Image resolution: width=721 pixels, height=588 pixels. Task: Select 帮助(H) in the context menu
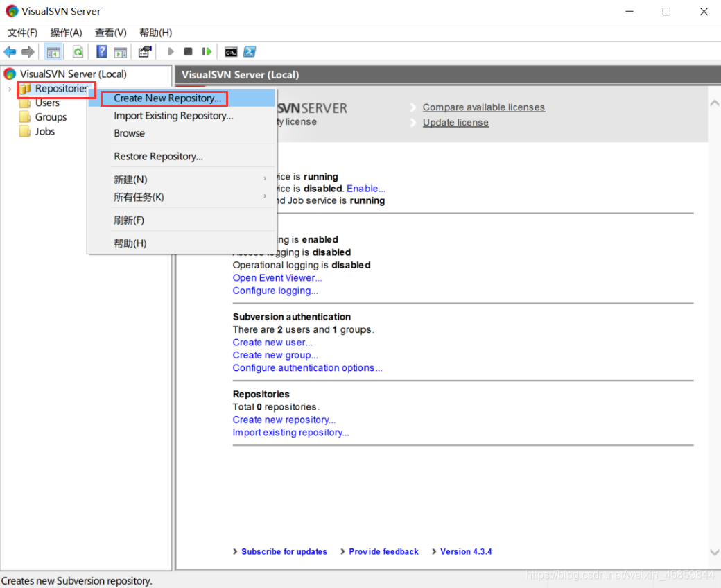click(182, 243)
